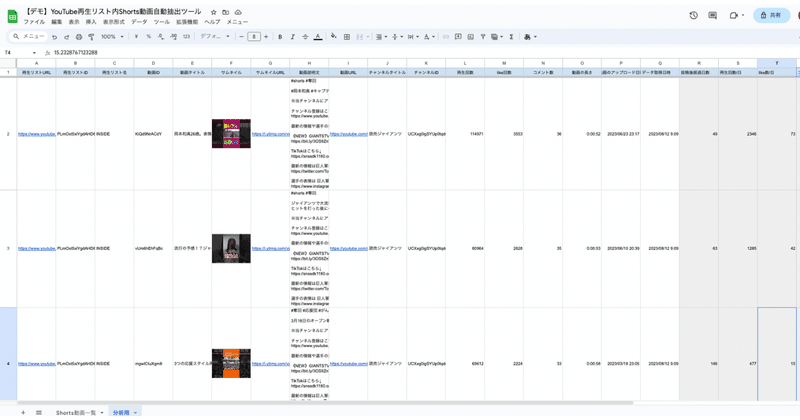The height and width of the screenshot is (420, 800).
Task: Click the formula bar value 15.2328767123288
Action: pos(76,53)
